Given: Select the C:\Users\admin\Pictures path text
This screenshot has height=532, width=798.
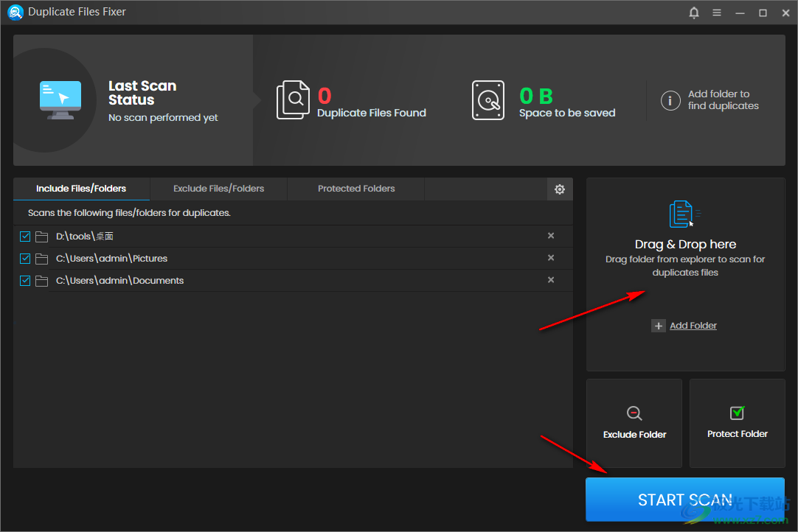Looking at the screenshot, I should [111, 259].
